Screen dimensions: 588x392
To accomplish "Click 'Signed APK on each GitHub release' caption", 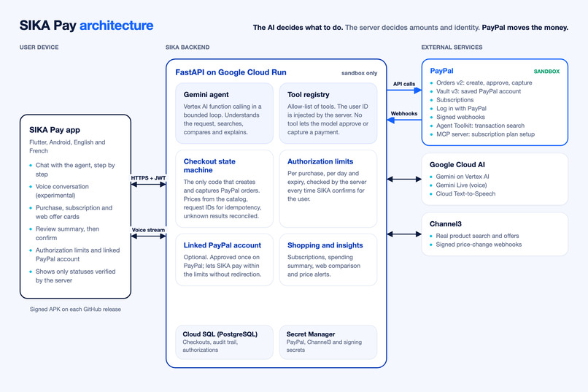I will (x=75, y=309).
